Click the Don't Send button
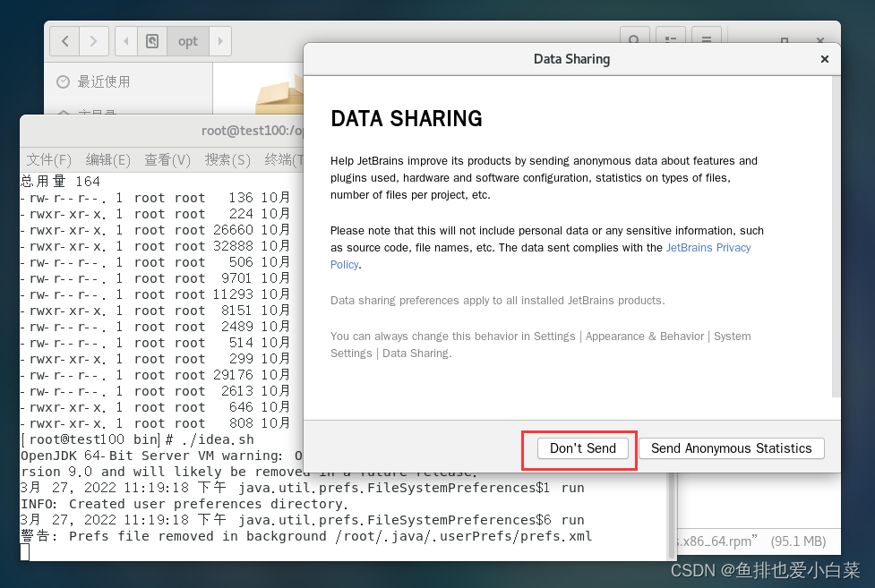This screenshot has height=588, width=875. [x=583, y=448]
